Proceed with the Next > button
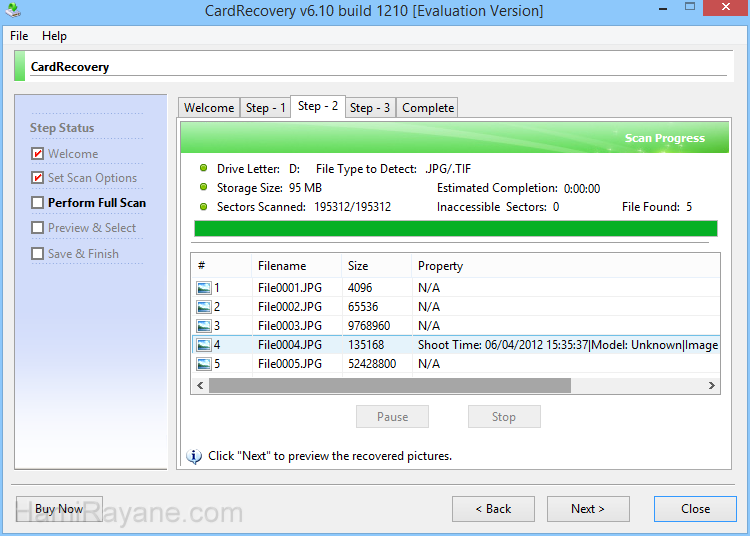The width and height of the screenshot is (750, 536). 588,509
